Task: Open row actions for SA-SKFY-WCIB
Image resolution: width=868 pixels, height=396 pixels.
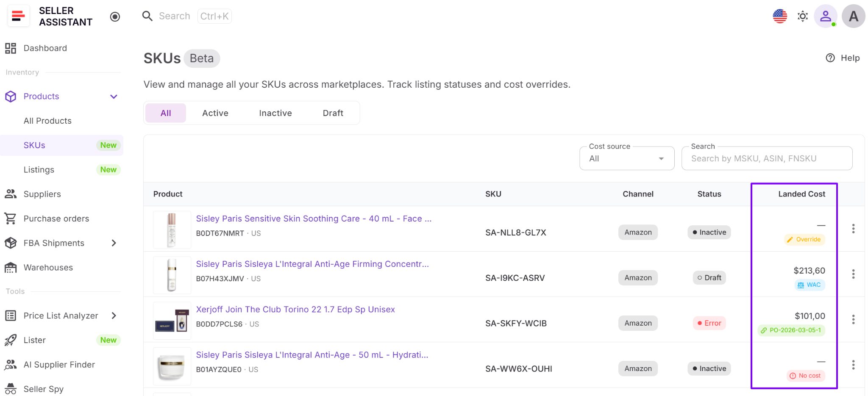Action: pyautogui.click(x=853, y=319)
